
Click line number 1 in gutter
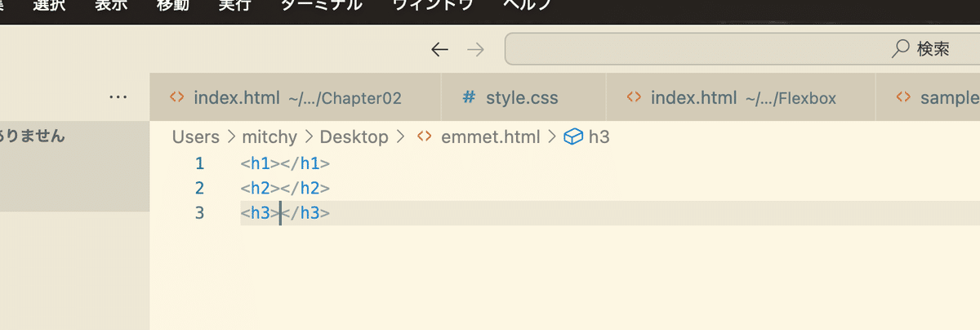click(x=200, y=163)
